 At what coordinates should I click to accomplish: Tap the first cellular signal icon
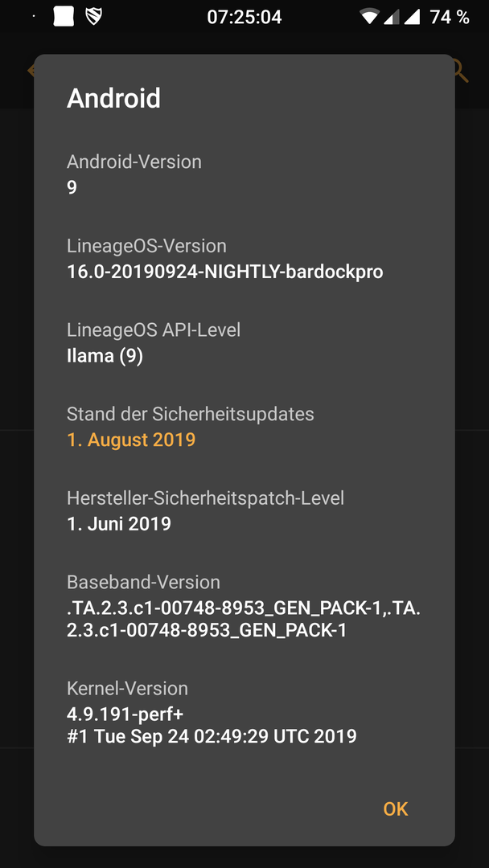(392, 17)
